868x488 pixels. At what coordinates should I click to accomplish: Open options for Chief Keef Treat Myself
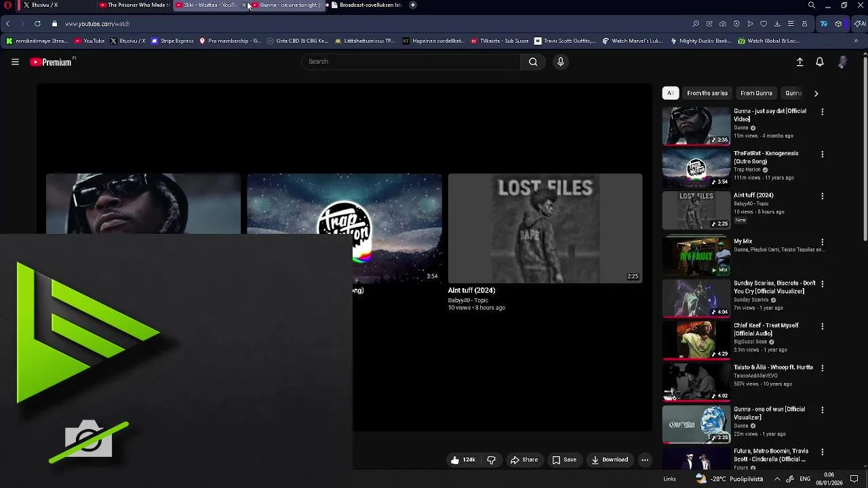pyautogui.click(x=823, y=326)
